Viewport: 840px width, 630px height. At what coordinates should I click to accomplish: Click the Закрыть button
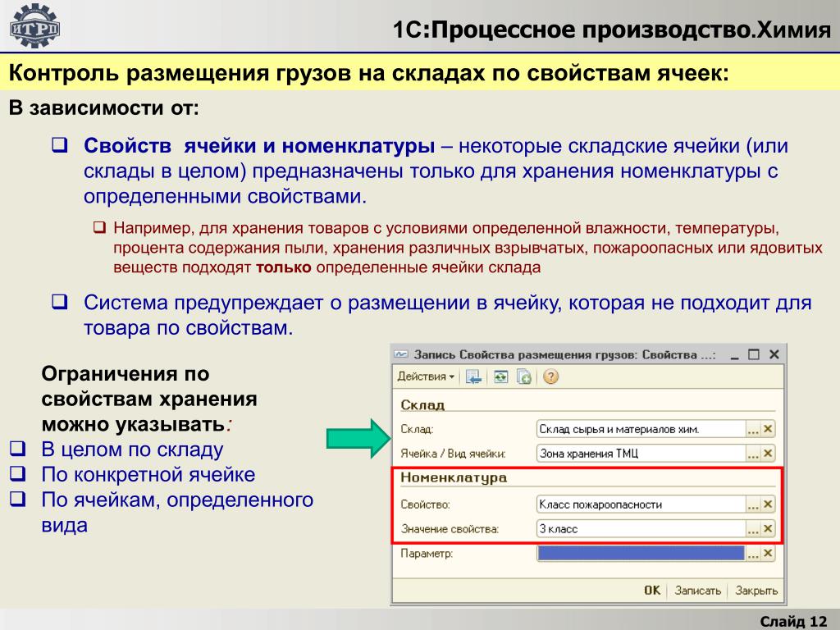click(756, 591)
